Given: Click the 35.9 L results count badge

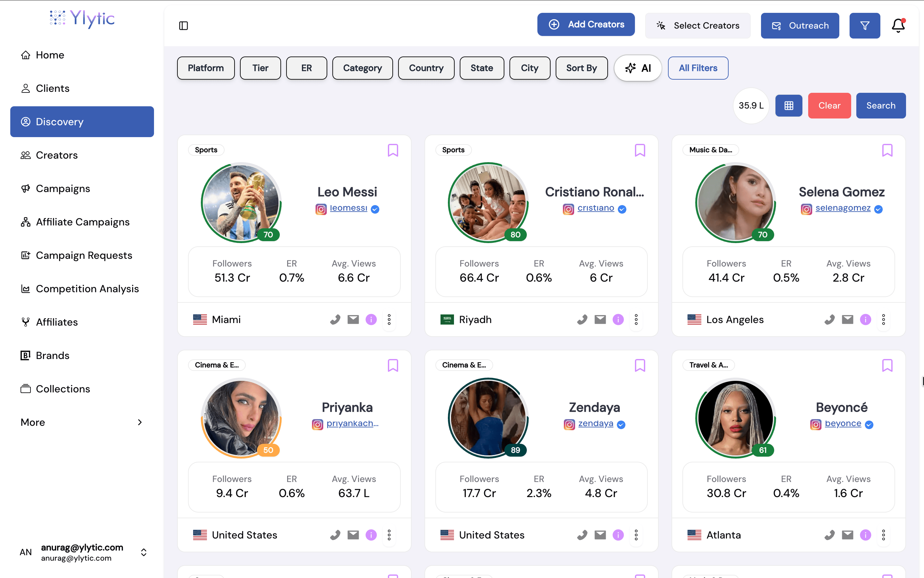Looking at the screenshot, I should click(x=751, y=106).
